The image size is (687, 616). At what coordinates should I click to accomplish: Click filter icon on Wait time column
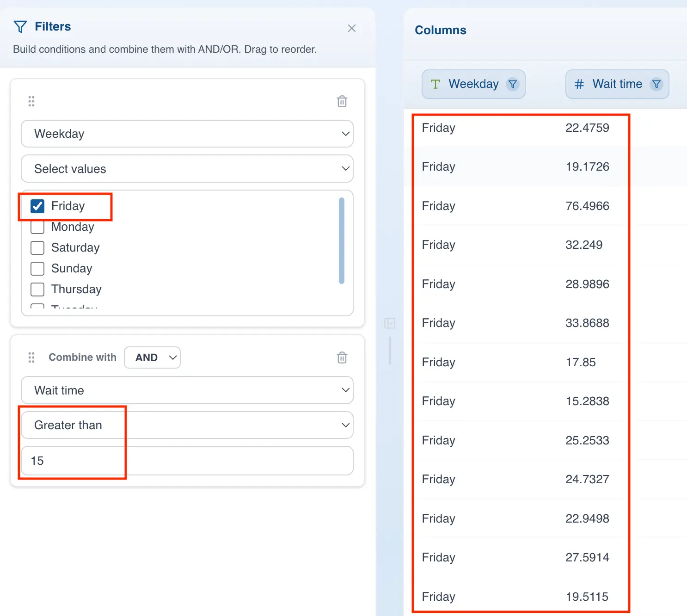coord(656,84)
